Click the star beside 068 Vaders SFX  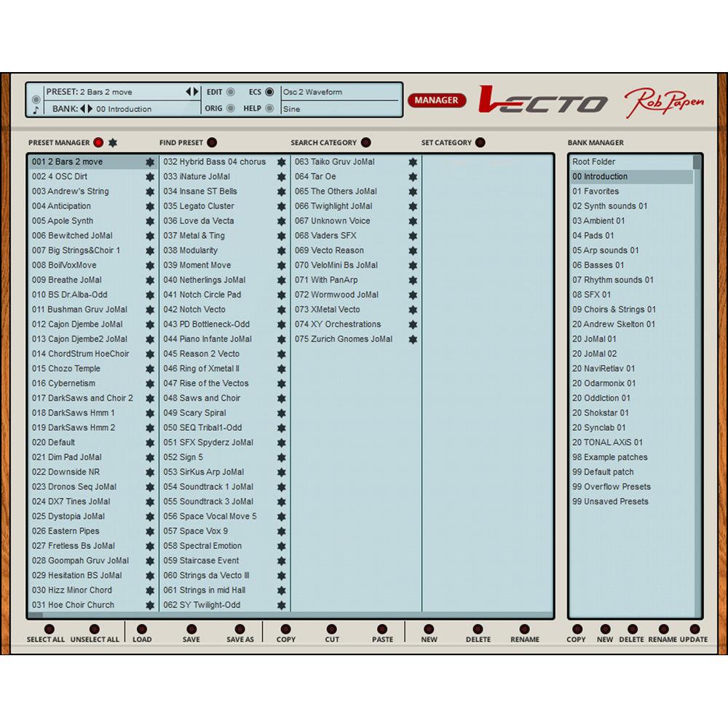(x=413, y=236)
